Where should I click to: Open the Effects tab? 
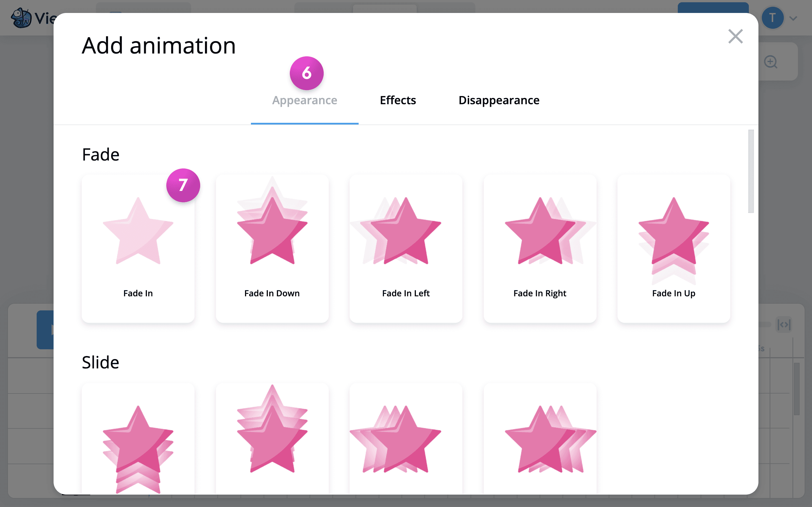coord(398,100)
